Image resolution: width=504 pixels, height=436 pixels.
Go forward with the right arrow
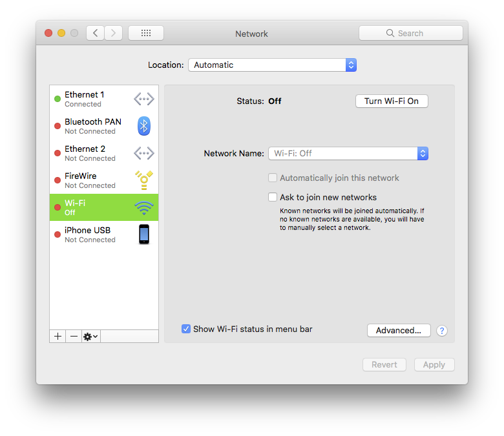pos(113,33)
